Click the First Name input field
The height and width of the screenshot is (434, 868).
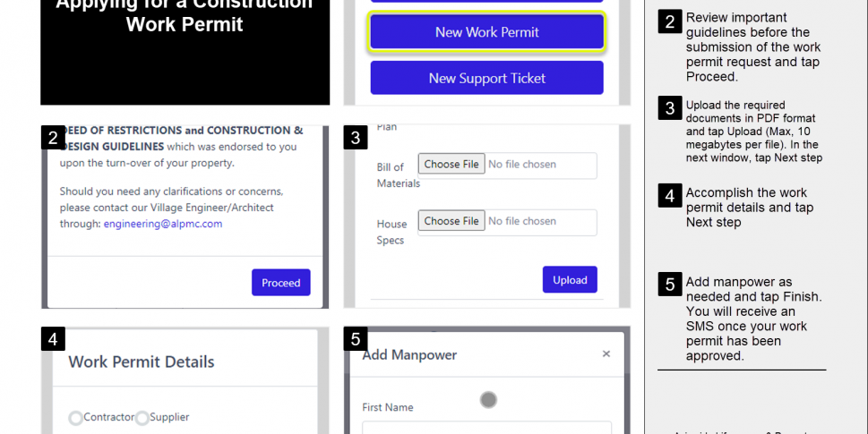[x=486, y=428]
